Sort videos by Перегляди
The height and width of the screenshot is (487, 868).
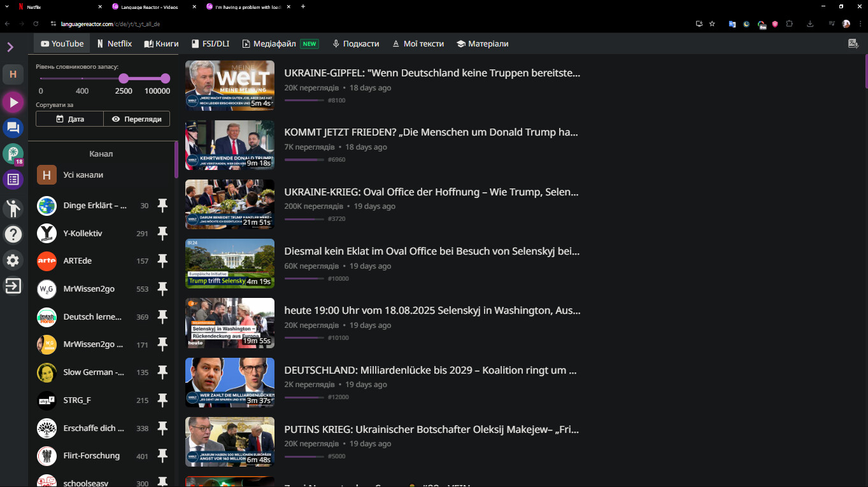coord(136,119)
